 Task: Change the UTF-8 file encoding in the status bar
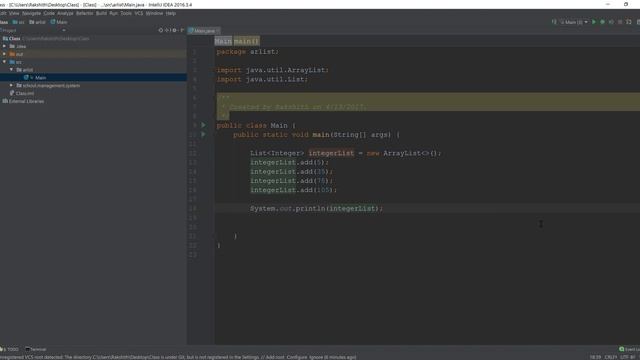click(627, 357)
